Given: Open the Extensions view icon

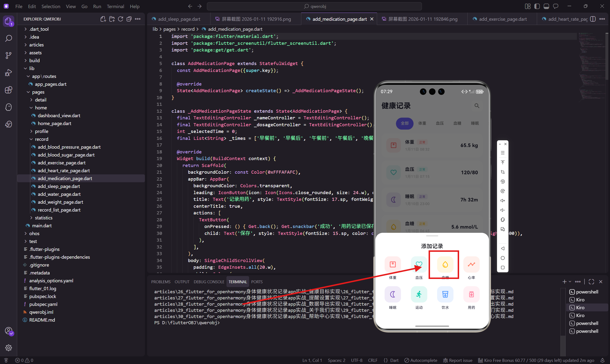Looking at the screenshot, I should pos(8,90).
